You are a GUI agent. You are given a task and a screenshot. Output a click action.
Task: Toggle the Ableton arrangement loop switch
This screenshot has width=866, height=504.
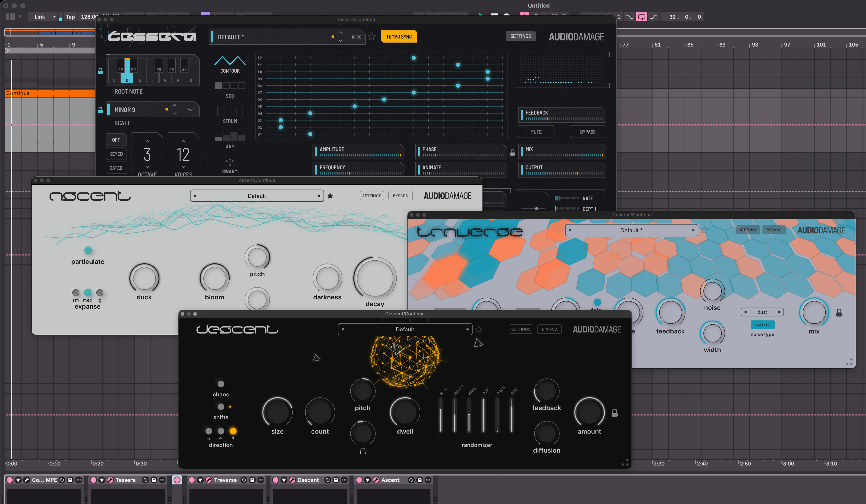tap(642, 17)
